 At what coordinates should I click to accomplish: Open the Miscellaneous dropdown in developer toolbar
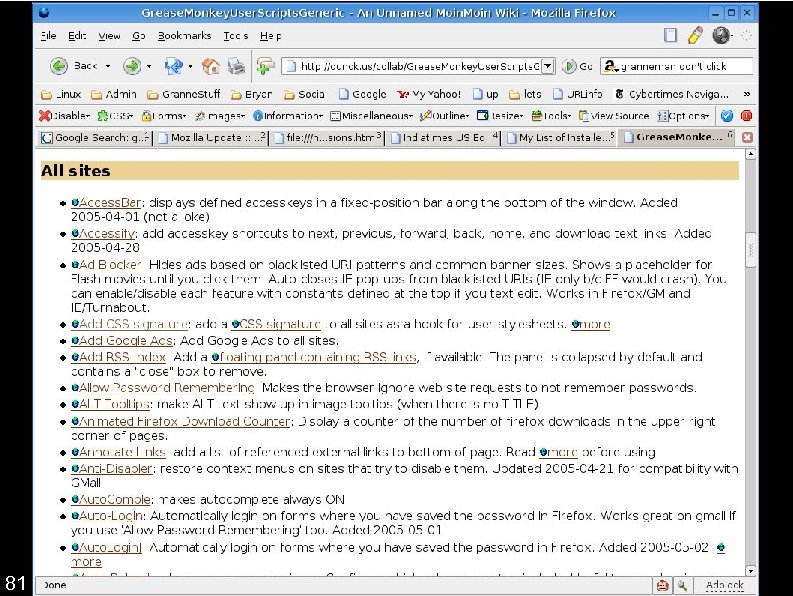point(372,116)
